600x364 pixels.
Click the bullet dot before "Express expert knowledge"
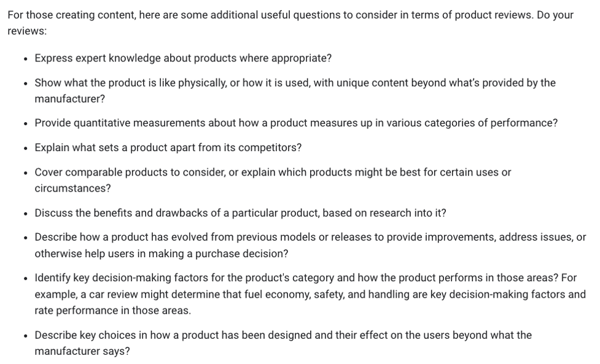(23, 58)
